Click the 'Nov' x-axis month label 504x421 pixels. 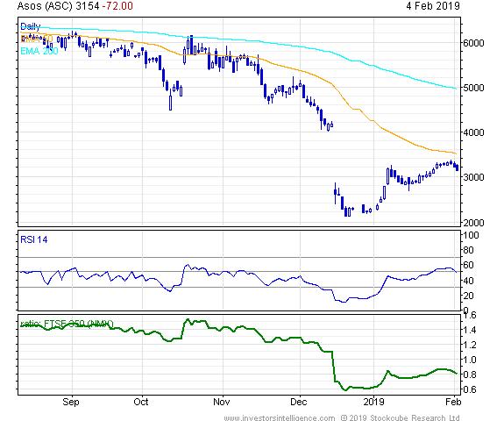pyautogui.click(x=222, y=402)
